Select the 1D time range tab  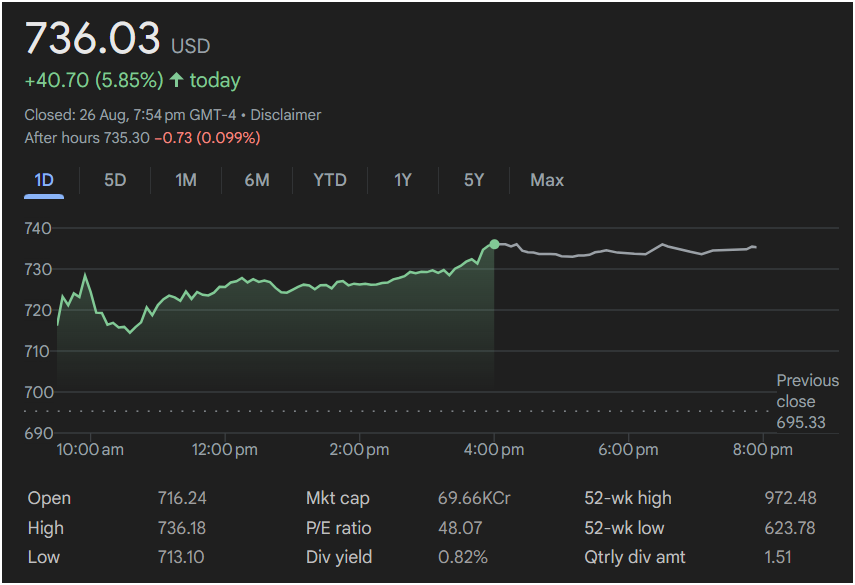44,180
